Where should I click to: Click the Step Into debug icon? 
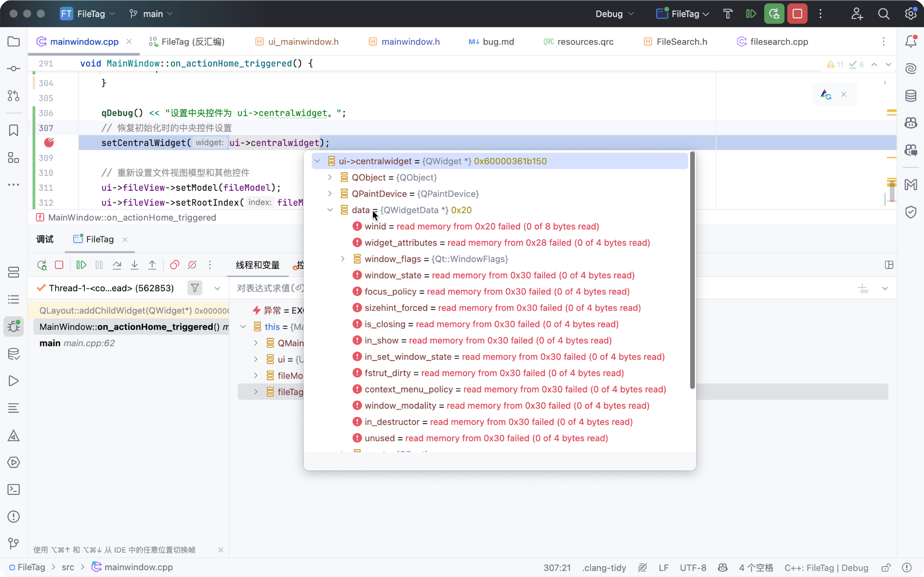(135, 265)
